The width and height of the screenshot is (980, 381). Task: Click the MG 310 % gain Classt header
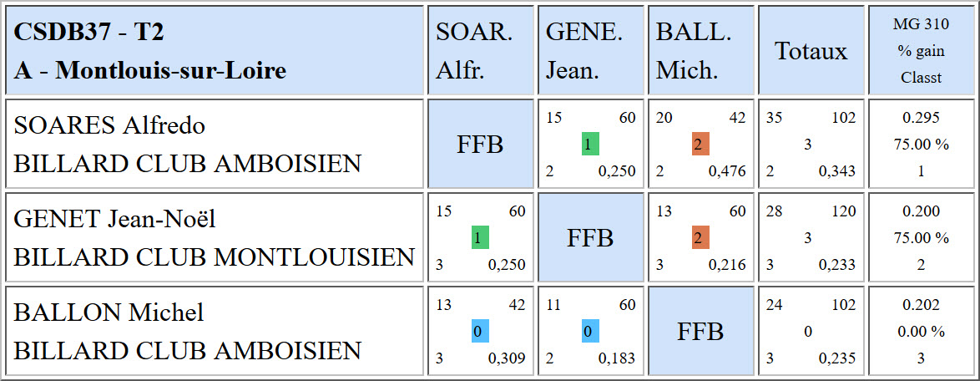click(921, 51)
